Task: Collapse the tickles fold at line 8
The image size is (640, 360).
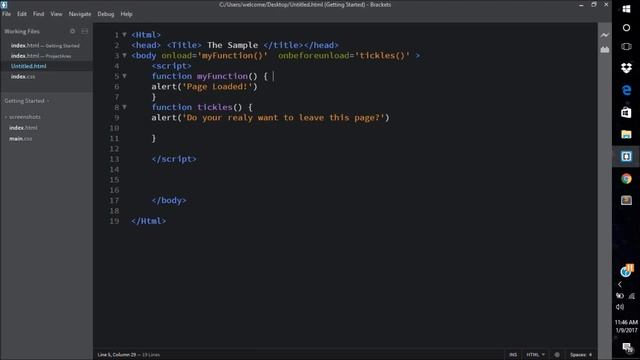Action: (x=124, y=107)
